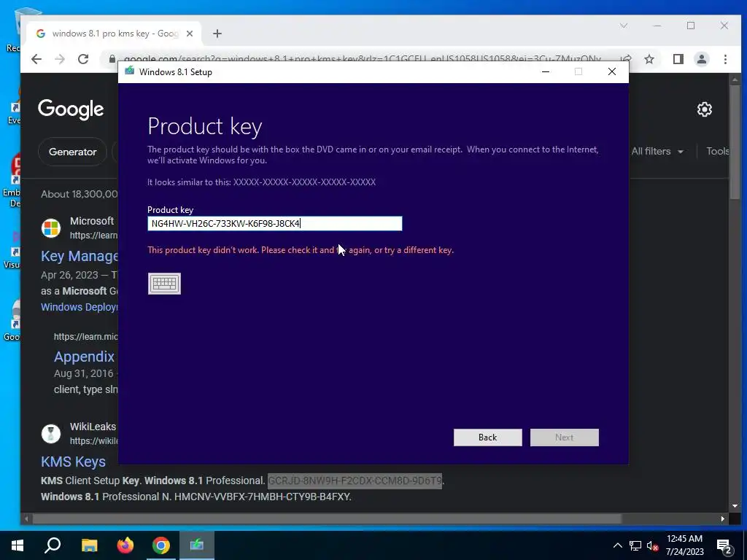Open Google search settings gear
The image size is (747, 560).
(704, 109)
